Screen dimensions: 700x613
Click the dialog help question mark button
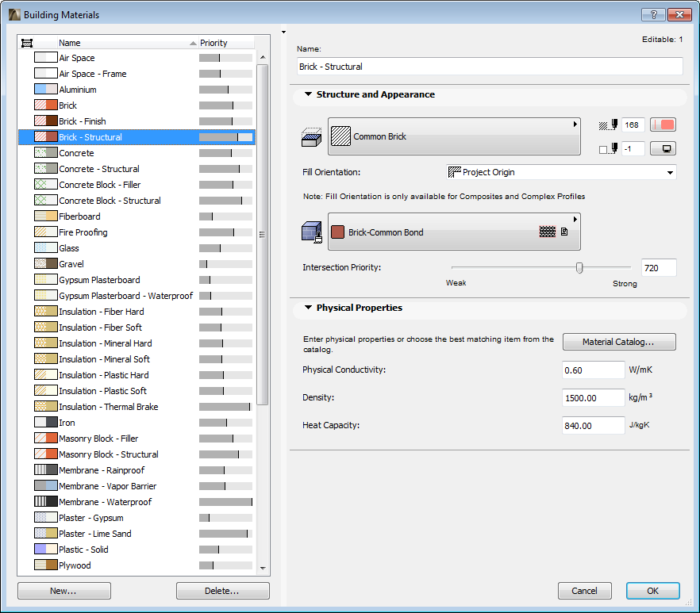pyautogui.click(x=653, y=15)
